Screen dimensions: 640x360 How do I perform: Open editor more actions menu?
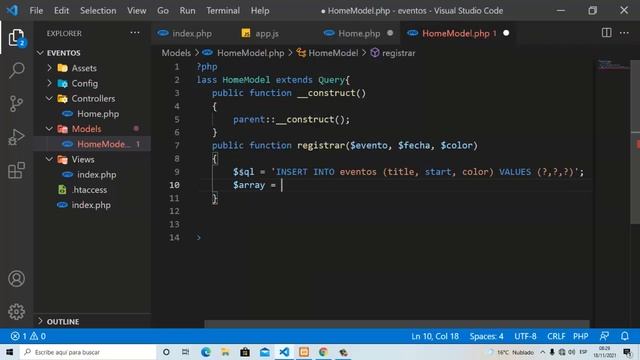click(x=624, y=33)
